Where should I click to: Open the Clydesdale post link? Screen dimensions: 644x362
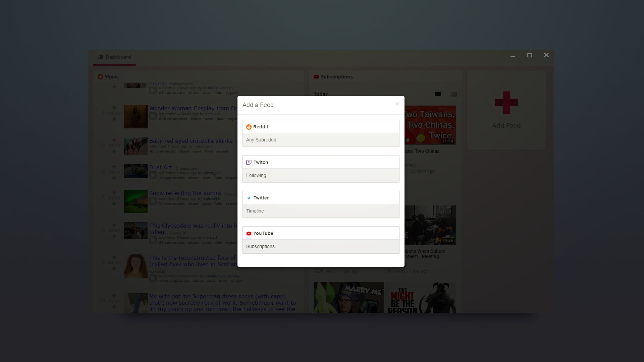(x=193, y=229)
